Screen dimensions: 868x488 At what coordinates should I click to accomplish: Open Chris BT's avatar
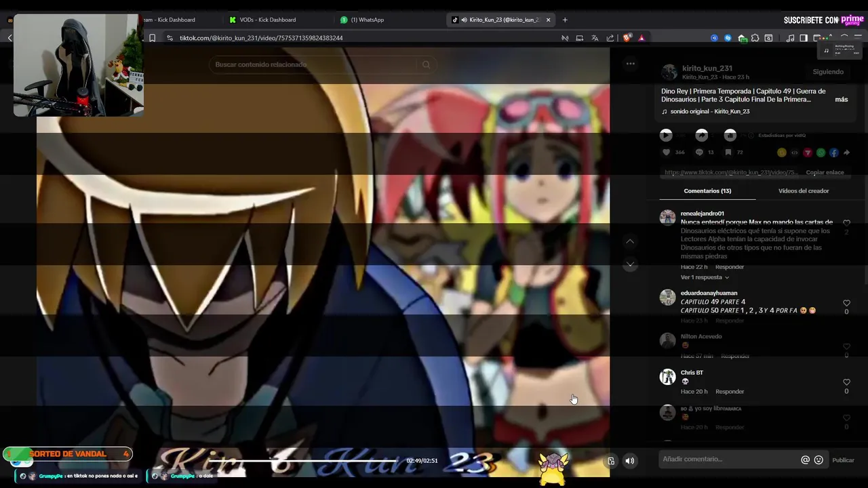668,377
